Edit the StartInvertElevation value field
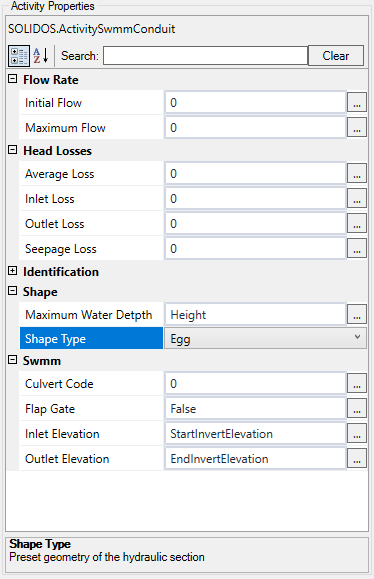Viewport: 374px width, 579px height. 255,434
